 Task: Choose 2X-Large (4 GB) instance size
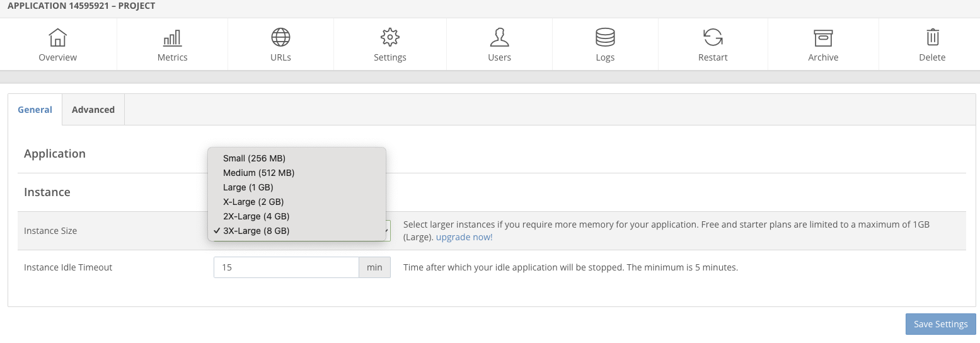tap(256, 216)
